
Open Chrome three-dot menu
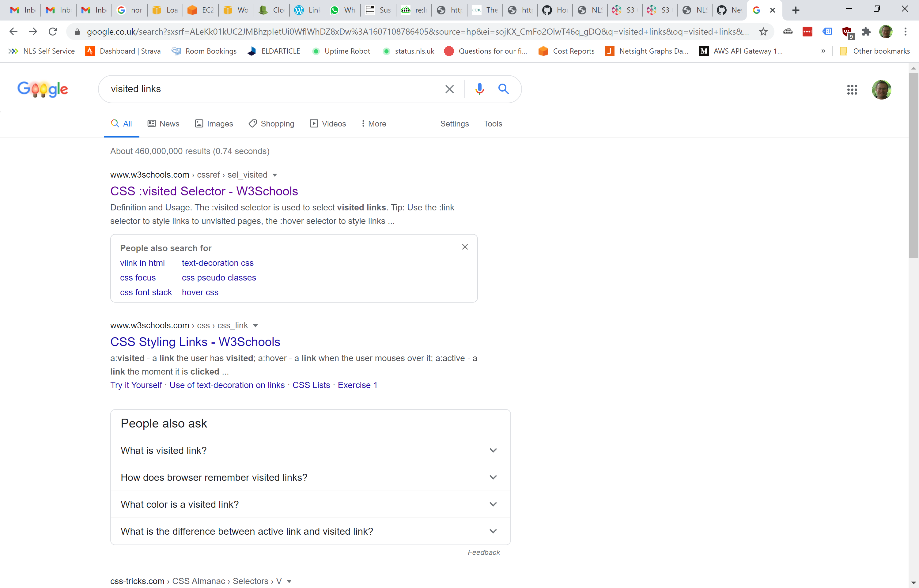[x=905, y=31]
